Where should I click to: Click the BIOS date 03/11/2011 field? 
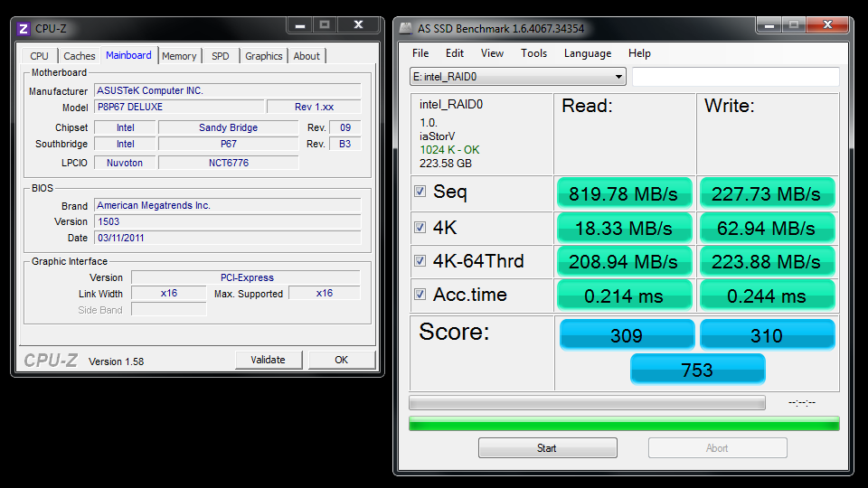tap(228, 238)
